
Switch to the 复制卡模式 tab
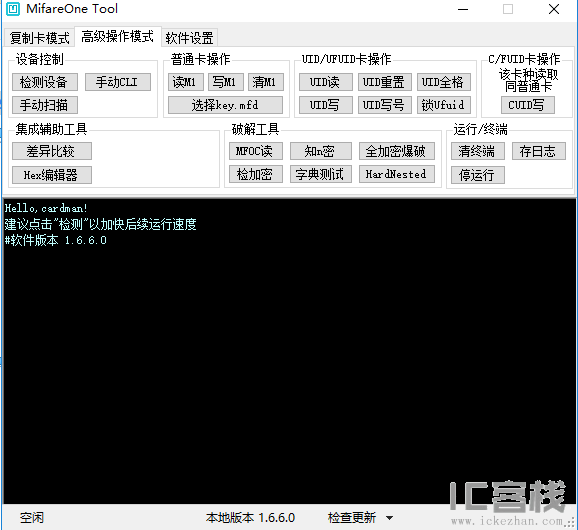point(39,38)
